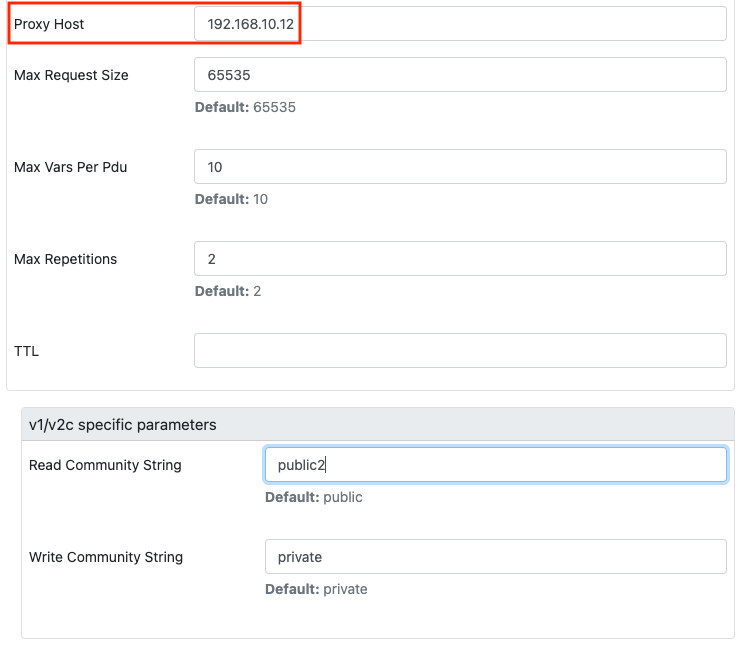Click the v1/v2c specific parameters panel header
751x648 pixels.
tap(378, 425)
